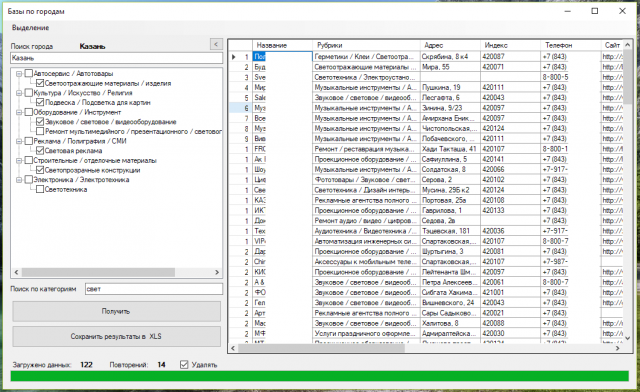Select the address cell Скрябина, 8 к4
The image size is (640, 392).
pyautogui.click(x=450, y=57)
